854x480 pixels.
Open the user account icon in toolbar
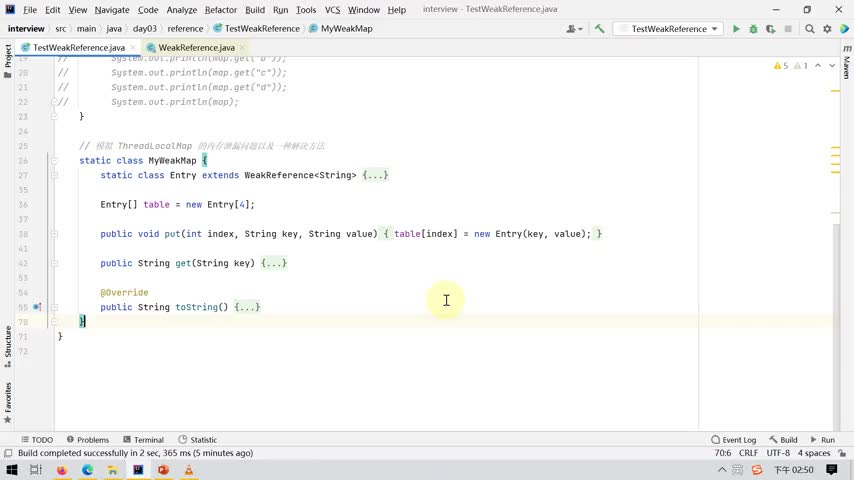[574, 29]
